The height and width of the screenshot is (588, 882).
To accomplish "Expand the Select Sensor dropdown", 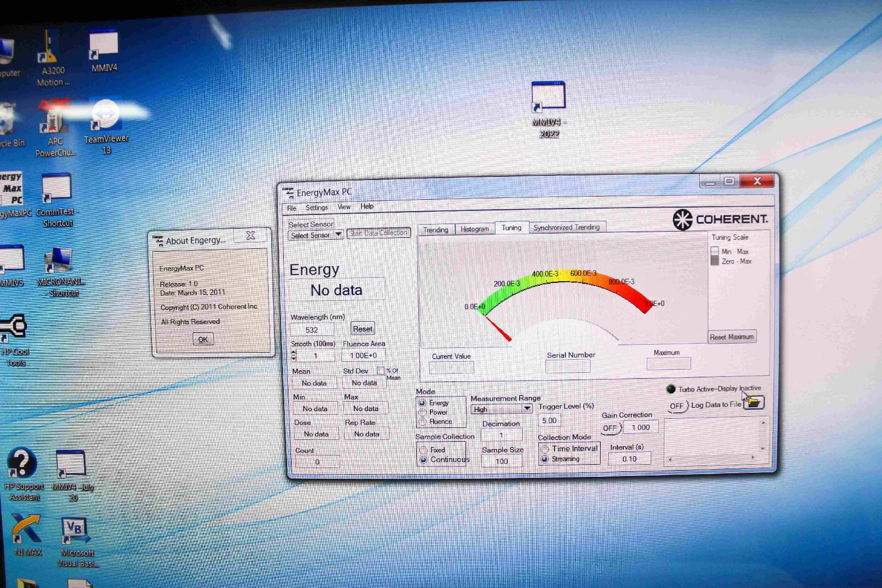I will coord(338,234).
